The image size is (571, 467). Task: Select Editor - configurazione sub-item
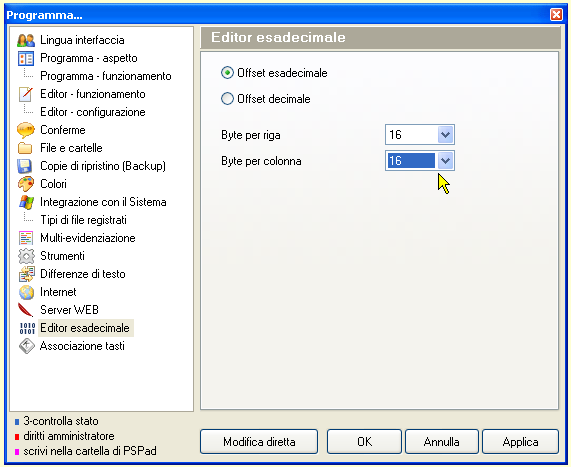click(93, 112)
